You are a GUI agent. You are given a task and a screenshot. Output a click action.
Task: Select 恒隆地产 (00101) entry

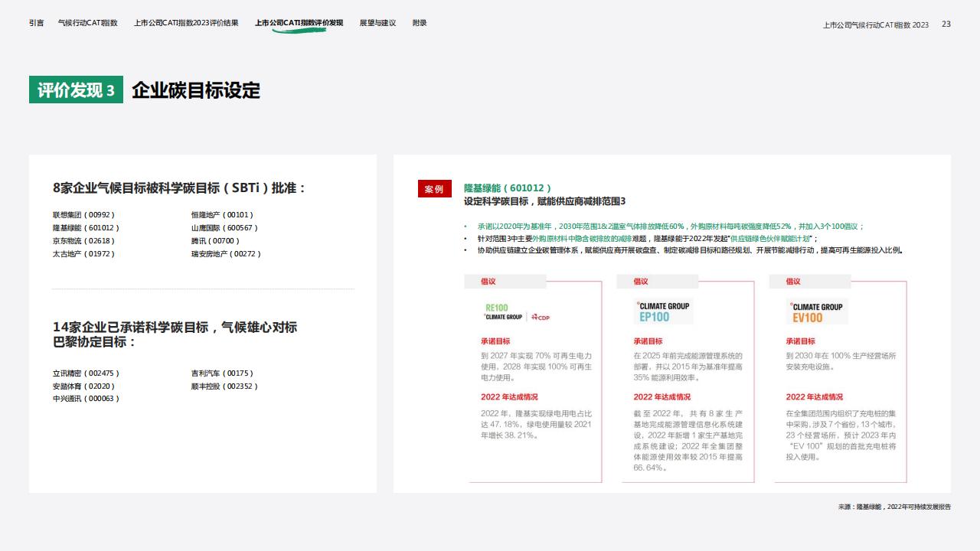pyautogui.click(x=222, y=215)
